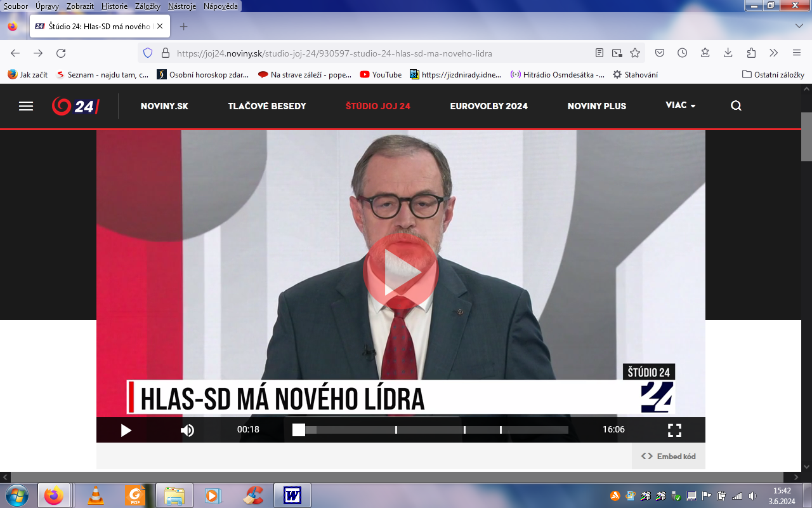This screenshot has width=812, height=508.
Task: Open the YouTube bookmark
Action: (x=381, y=74)
